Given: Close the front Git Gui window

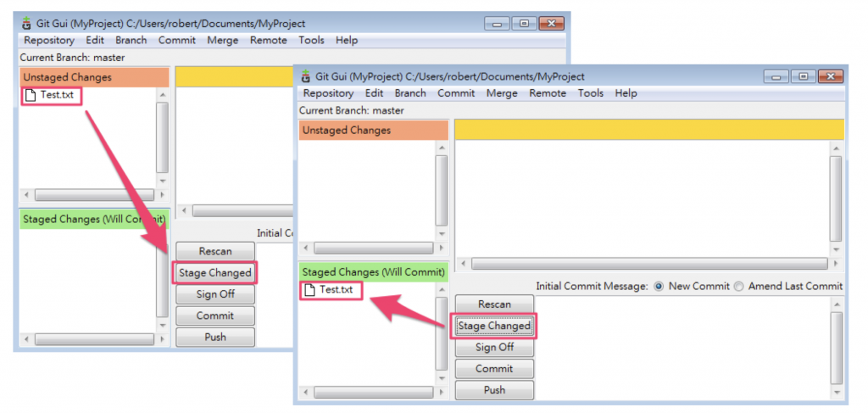Looking at the screenshot, I should [x=831, y=77].
